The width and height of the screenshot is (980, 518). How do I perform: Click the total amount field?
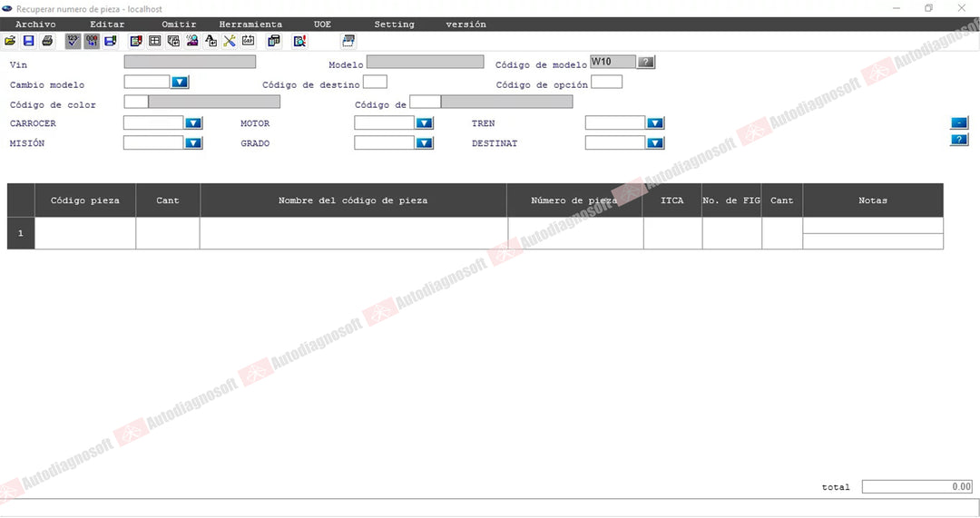(x=916, y=487)
